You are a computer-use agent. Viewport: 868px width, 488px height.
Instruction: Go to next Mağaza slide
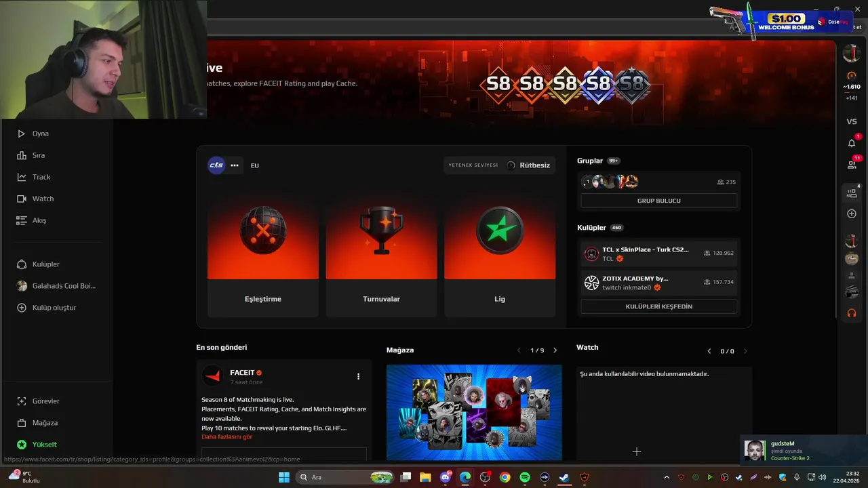(555, 350)
